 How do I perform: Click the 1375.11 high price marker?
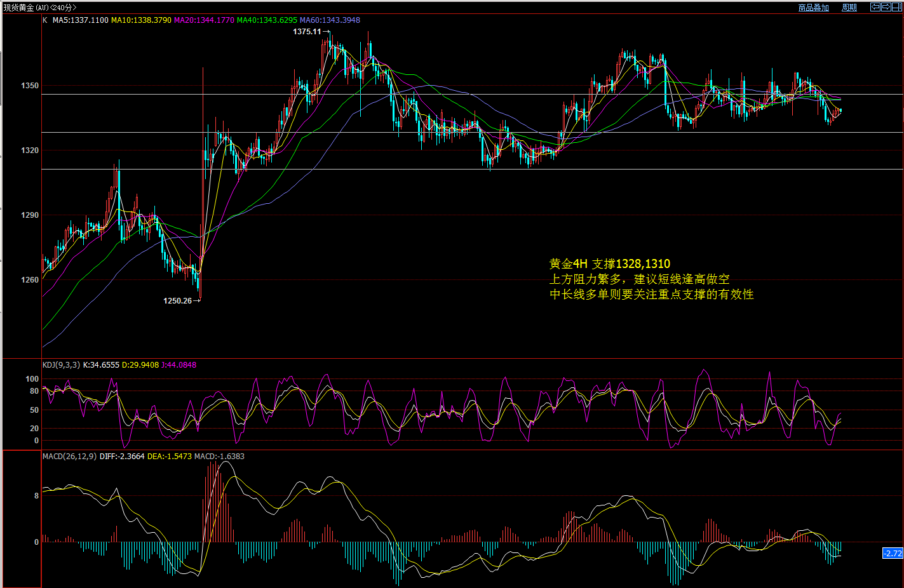tap(307, 32)
